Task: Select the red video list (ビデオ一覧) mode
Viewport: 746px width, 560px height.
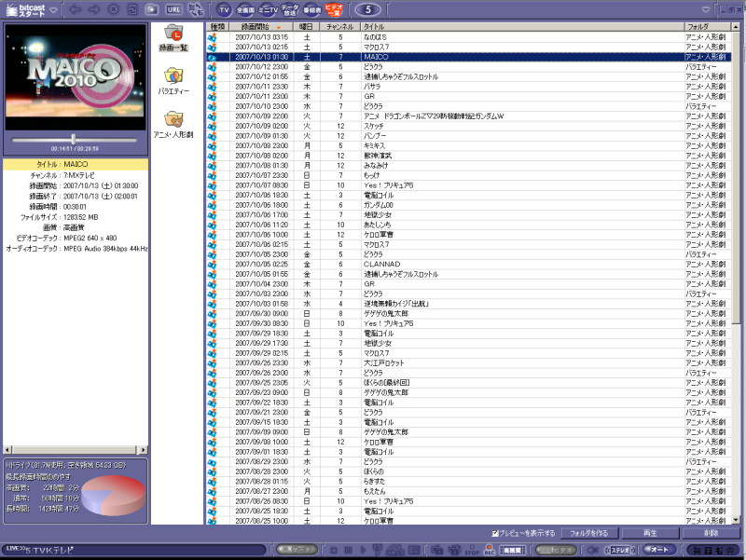Action: 334,9
